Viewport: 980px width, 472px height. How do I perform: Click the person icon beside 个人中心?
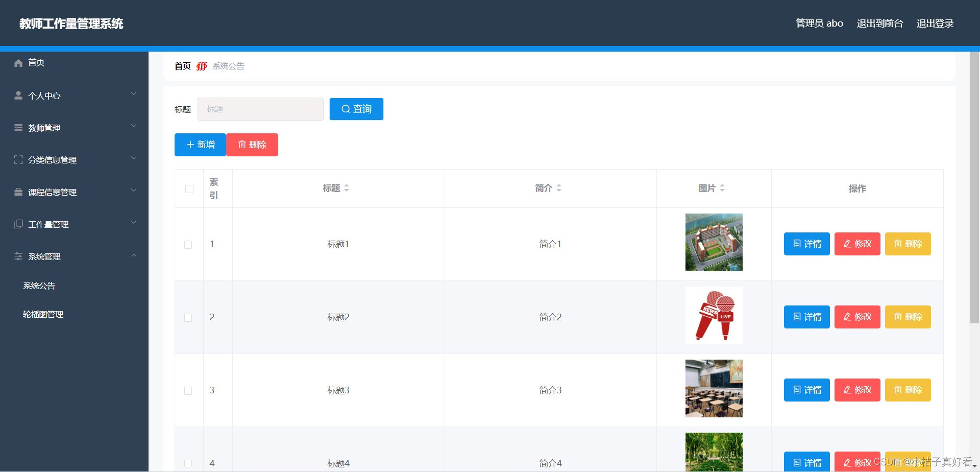click(x=18, y=96)
